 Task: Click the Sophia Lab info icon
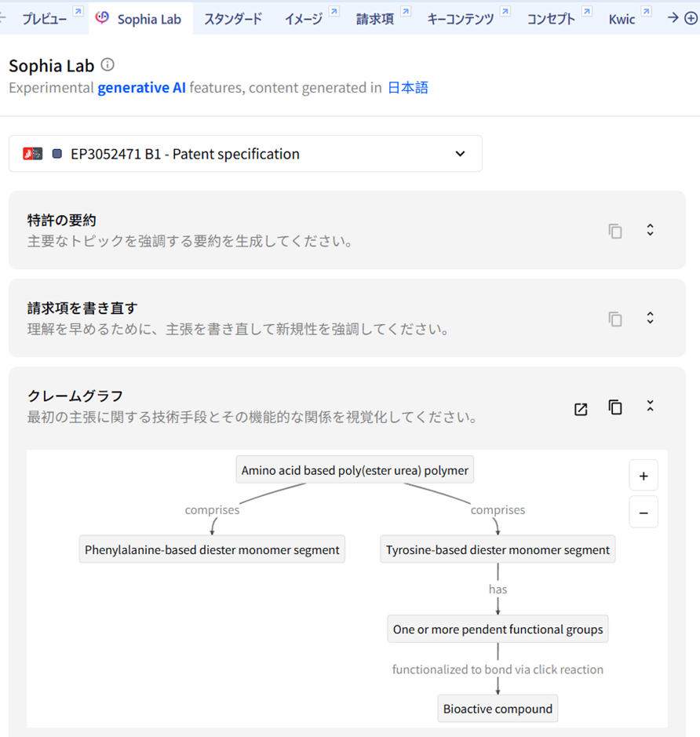pos(108,64)
